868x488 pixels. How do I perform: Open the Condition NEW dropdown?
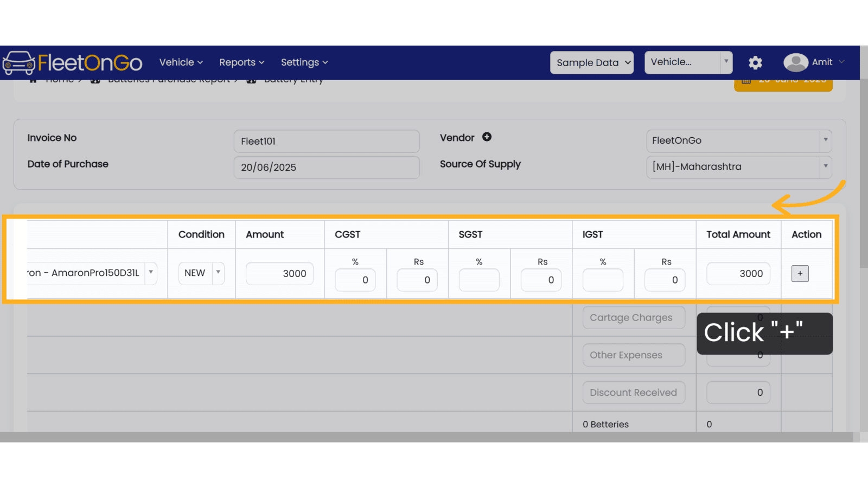201,273
